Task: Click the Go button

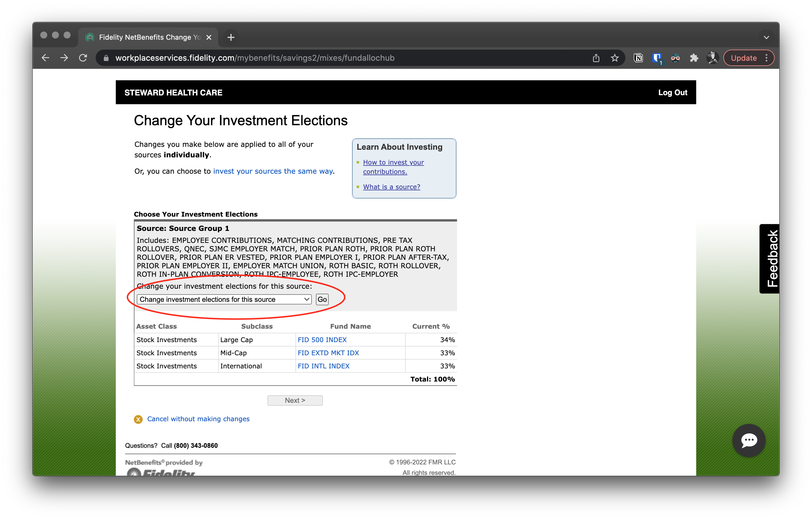Action: click(x=322, y=299)
